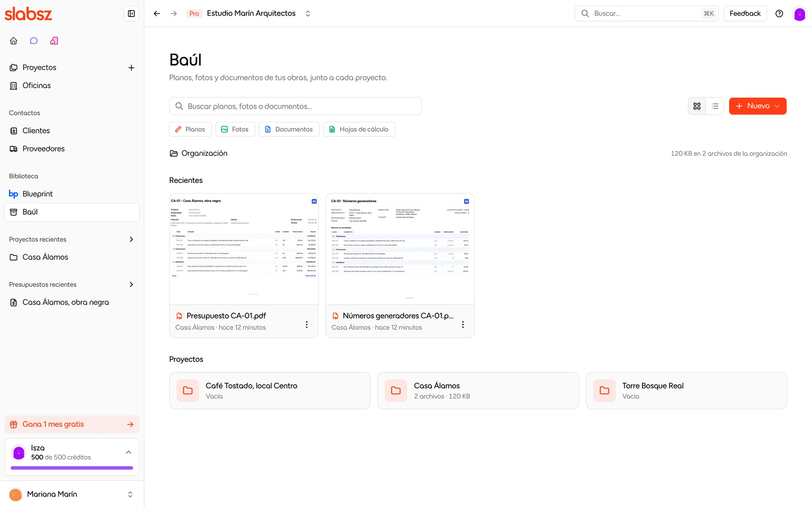
Task: Filter by Planos
Action: (190, 129)
